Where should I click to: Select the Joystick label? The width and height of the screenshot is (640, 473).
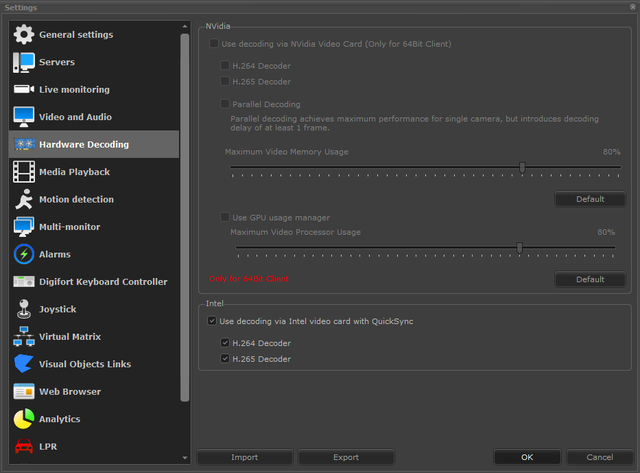(x=58, y=309)
